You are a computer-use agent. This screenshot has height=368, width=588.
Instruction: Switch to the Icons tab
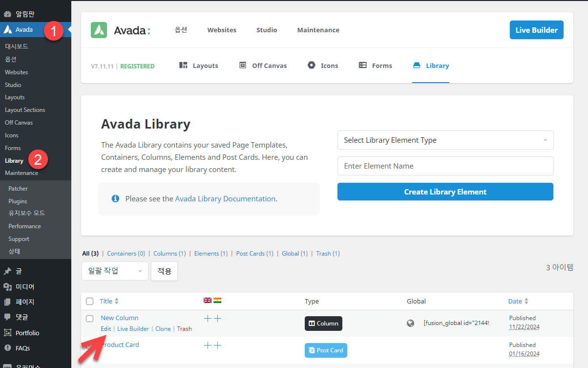323,65
